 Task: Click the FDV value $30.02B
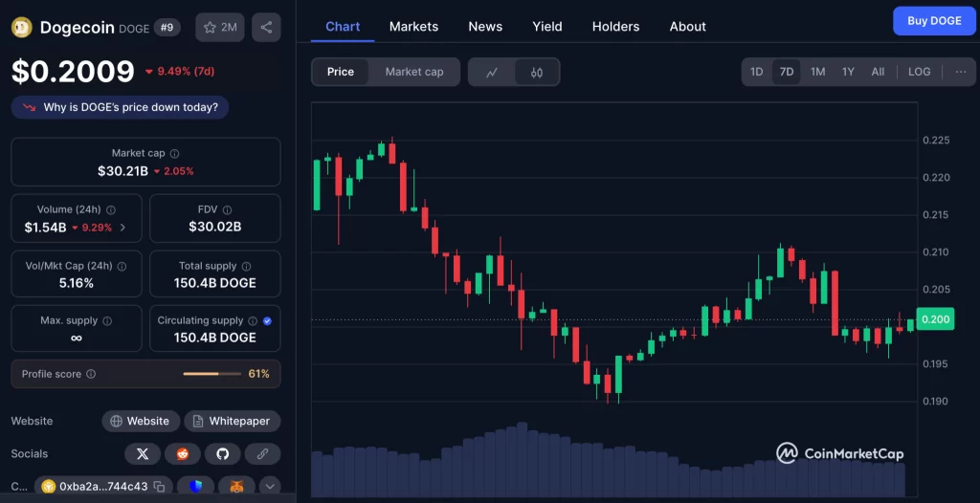pos(215,227)
